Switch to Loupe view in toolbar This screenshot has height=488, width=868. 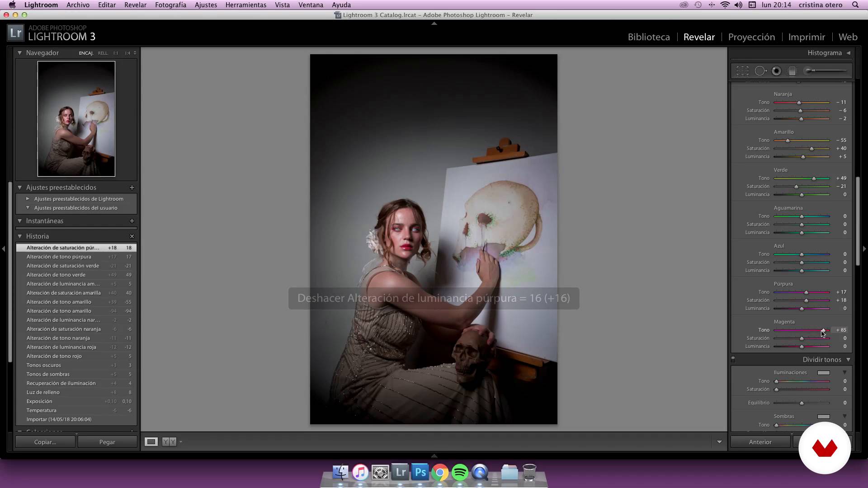click(151, 442)
